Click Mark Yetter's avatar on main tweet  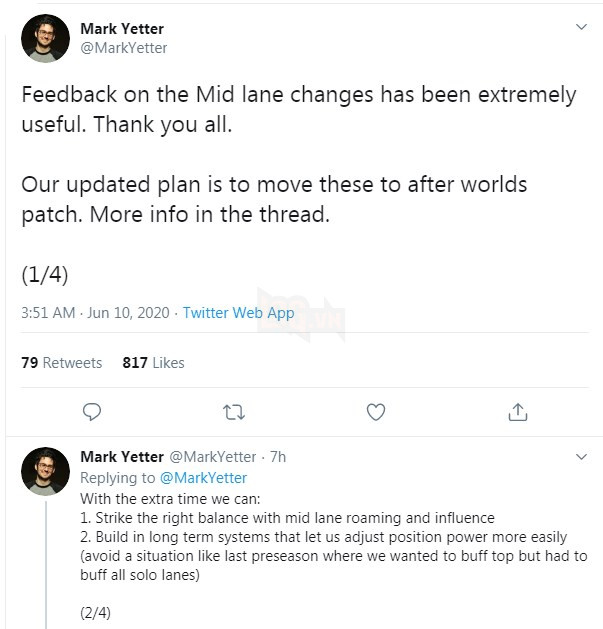[45, 39]
